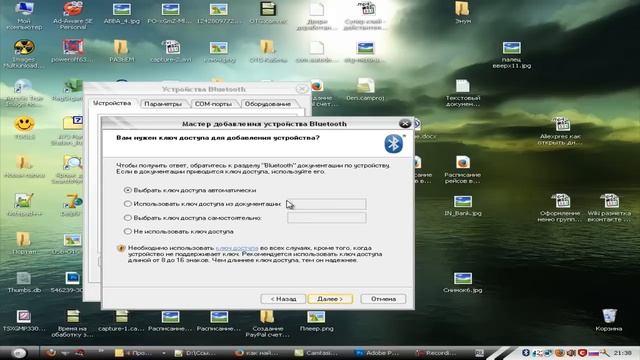Click Russian flag language indicator in tray
640x360 pixels.
pos(593,353)
